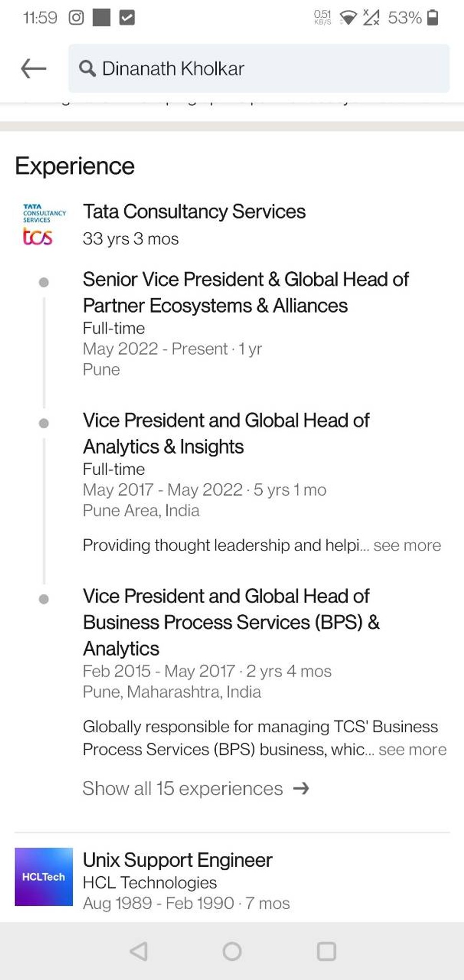
Task: Tap the Wi-Fi status icon
Action: pos(348,18)
